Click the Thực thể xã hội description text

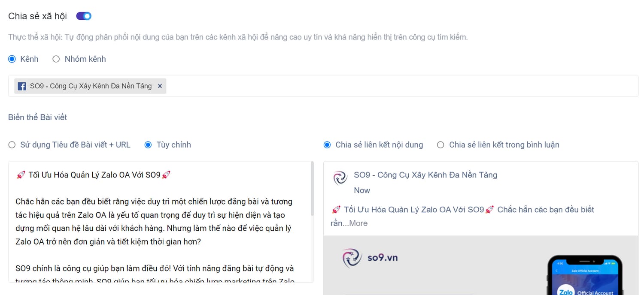(238, 37)
